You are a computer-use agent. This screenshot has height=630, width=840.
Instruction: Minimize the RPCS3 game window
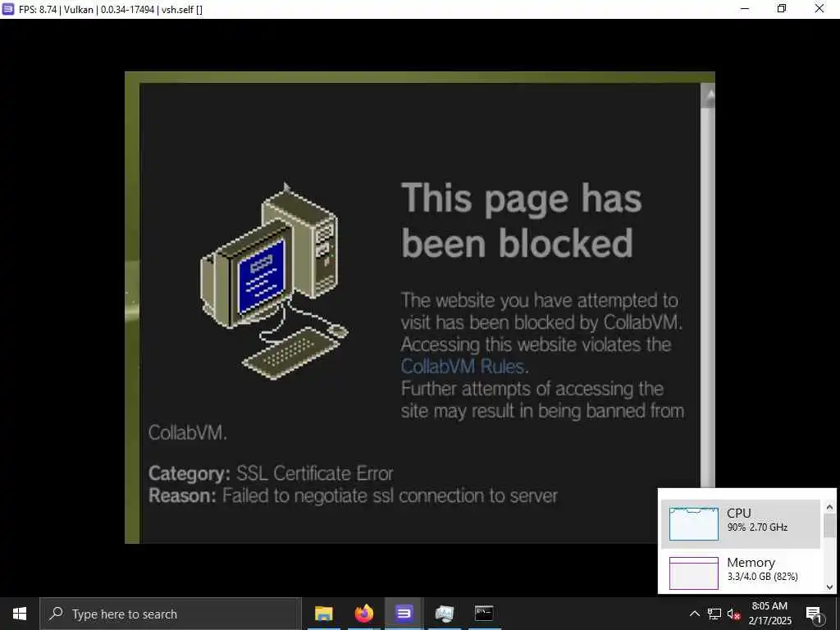[745, 8]
